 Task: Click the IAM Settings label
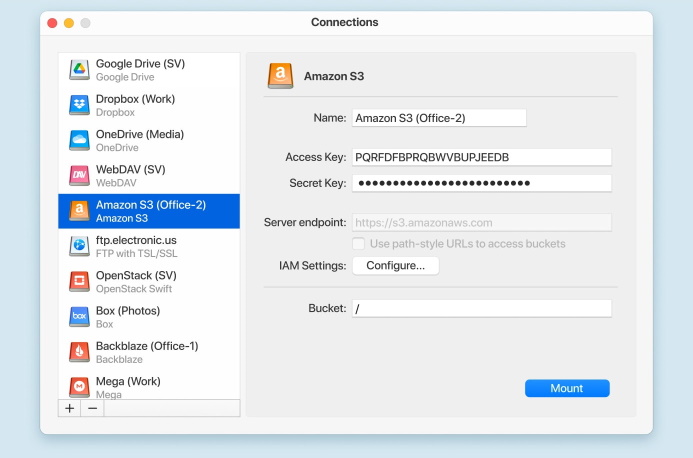pos(312,266)
